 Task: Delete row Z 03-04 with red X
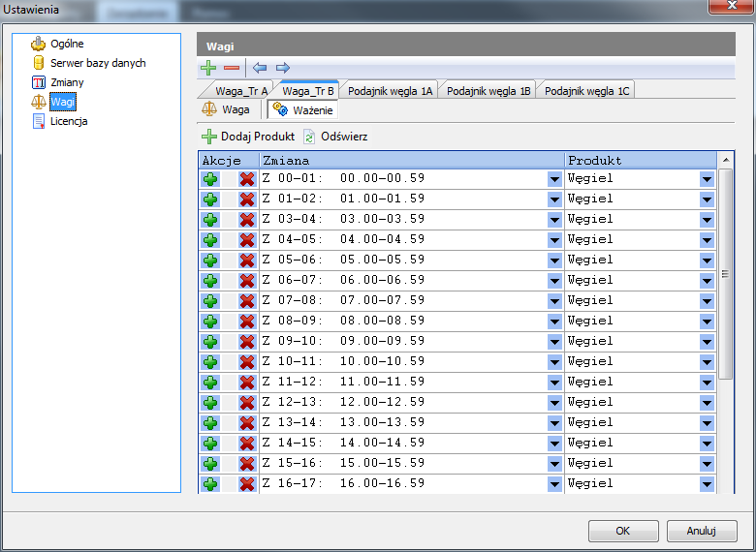(247, 219)
